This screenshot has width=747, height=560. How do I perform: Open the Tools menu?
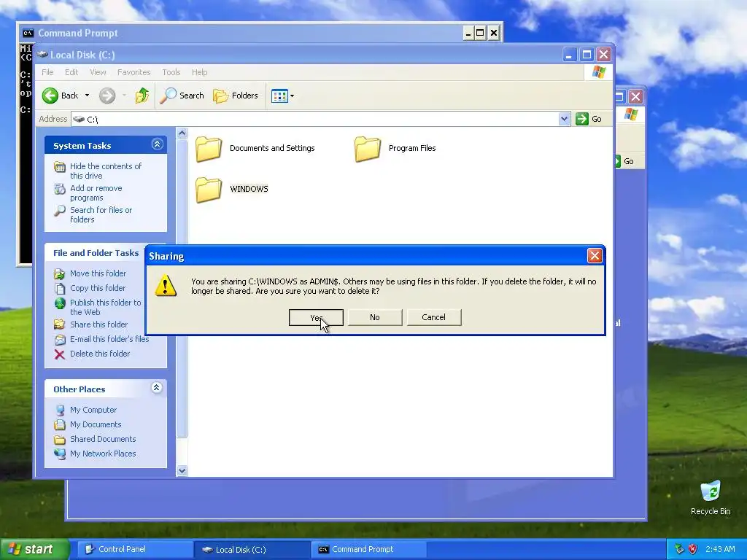(x=171, y=72)
